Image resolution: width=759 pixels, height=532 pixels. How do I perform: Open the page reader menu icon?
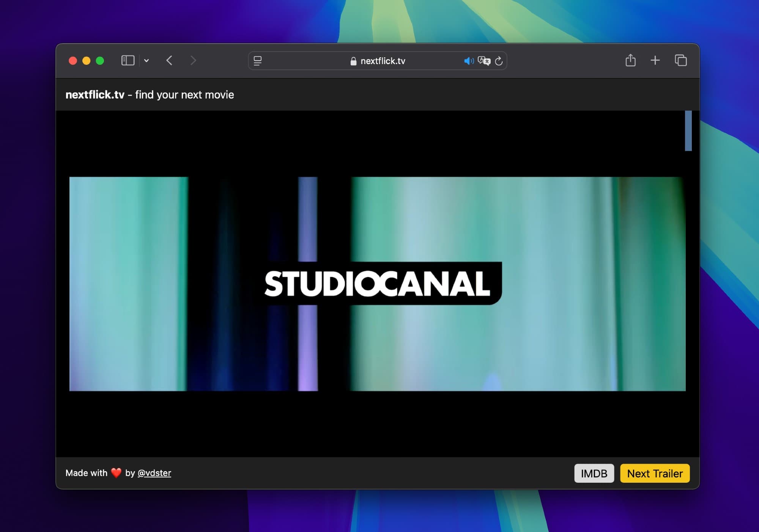point(258,61)
